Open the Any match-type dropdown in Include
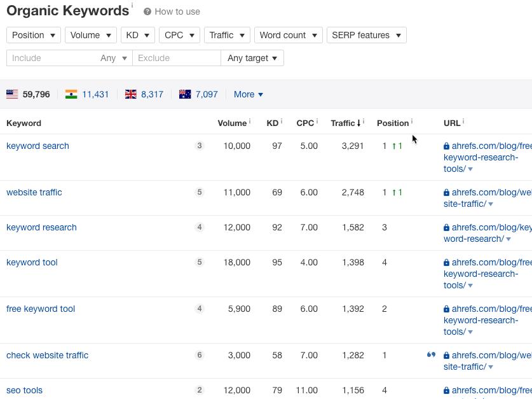 pyautogui.click(x=114, y=58)
